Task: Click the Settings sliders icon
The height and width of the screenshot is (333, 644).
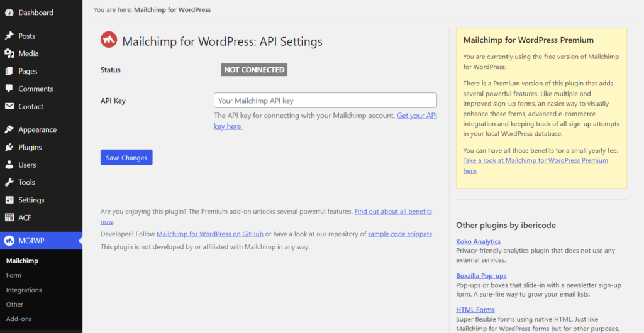Action: (x=9, y=200)
